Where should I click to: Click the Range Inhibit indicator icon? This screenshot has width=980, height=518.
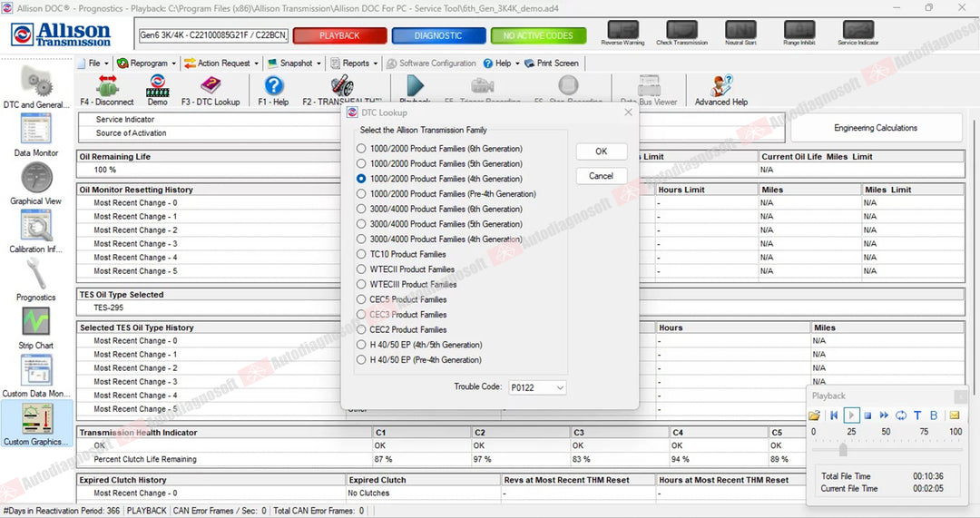(x=799, y=29)
